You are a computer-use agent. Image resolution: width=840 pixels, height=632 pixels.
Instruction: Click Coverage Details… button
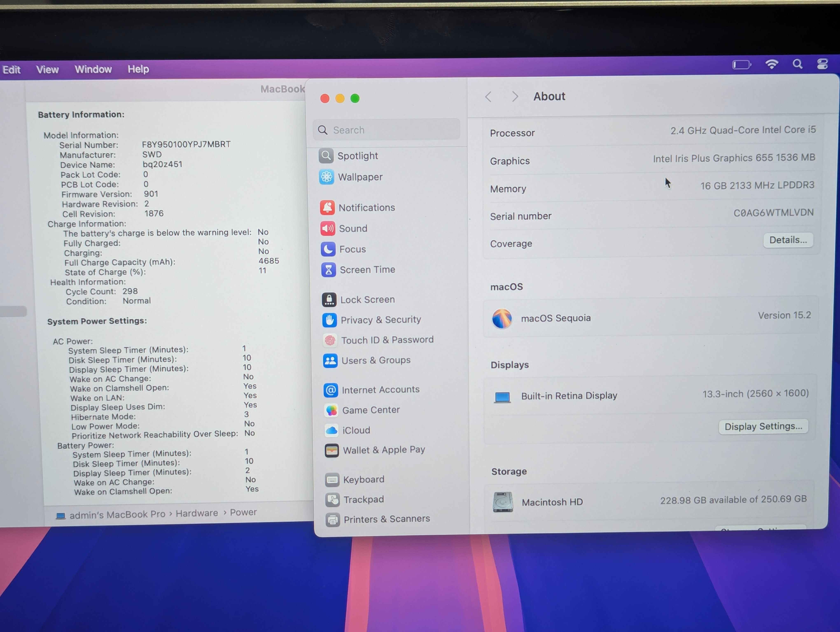tap(788, 240)
